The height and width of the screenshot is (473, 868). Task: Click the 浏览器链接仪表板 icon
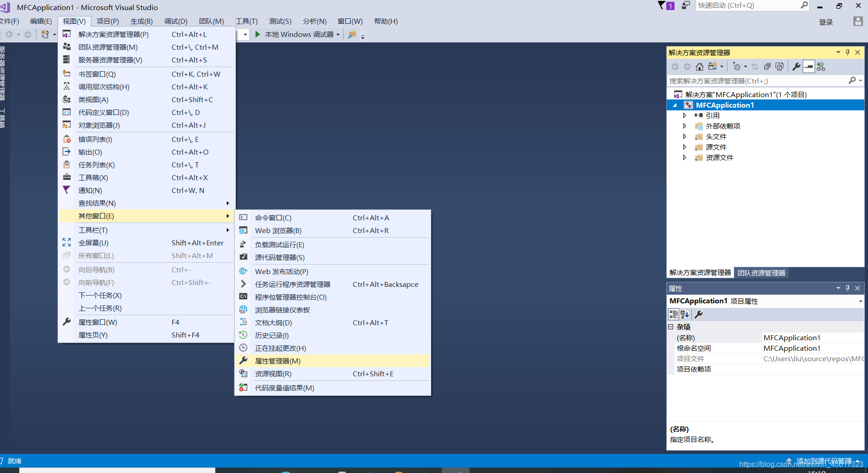click(x=244, y=310)
